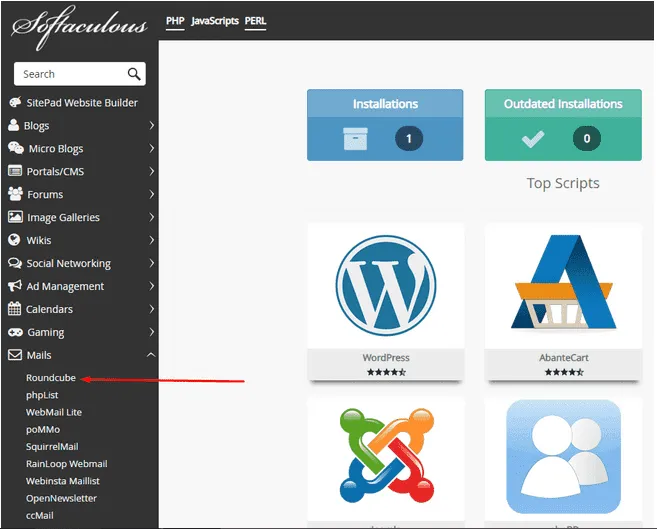Expand the Portals/CMS category
This screenshot has width=657, height=529.
coord(80,172)
